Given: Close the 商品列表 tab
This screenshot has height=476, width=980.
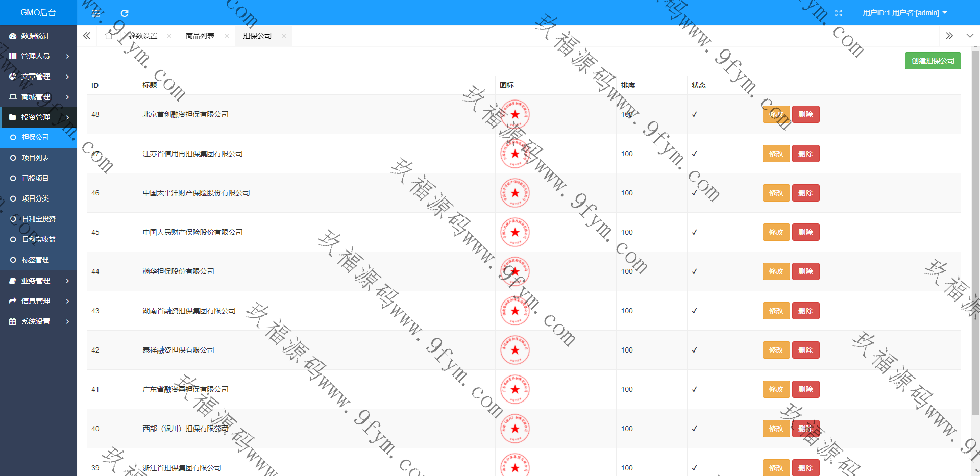Looking at the screenshot, I should pyautogui.click(x=227, y=36).
